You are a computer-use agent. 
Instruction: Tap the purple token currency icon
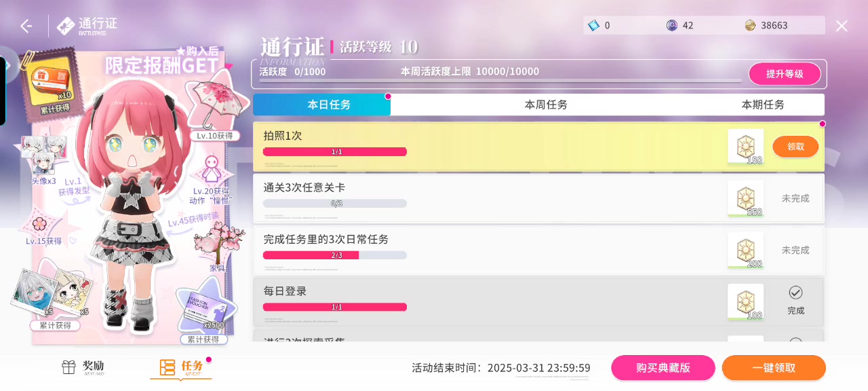671,26
